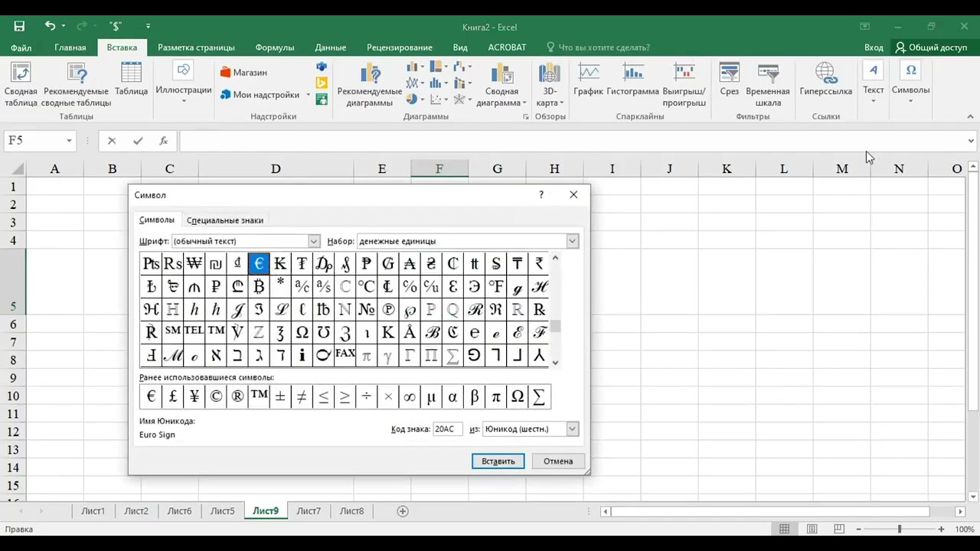This screenshot has width=980, height=551.
Task: Click the Undo arrow icon
Action: pos(50,26)
